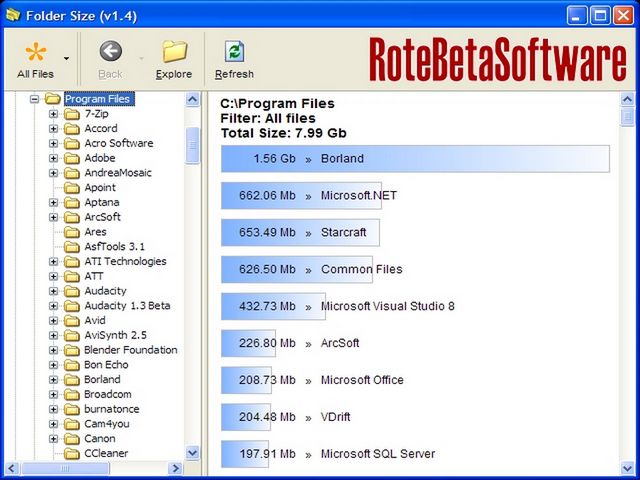The height and width of the screenshot is (480, 640).
Task: Collapse the Program Files tree node
Action: tap(35, 99)
